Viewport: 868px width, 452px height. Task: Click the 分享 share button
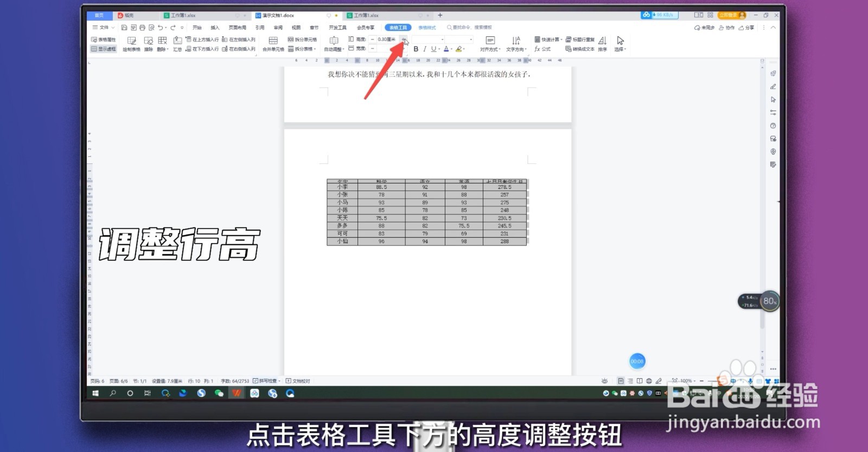746,27
